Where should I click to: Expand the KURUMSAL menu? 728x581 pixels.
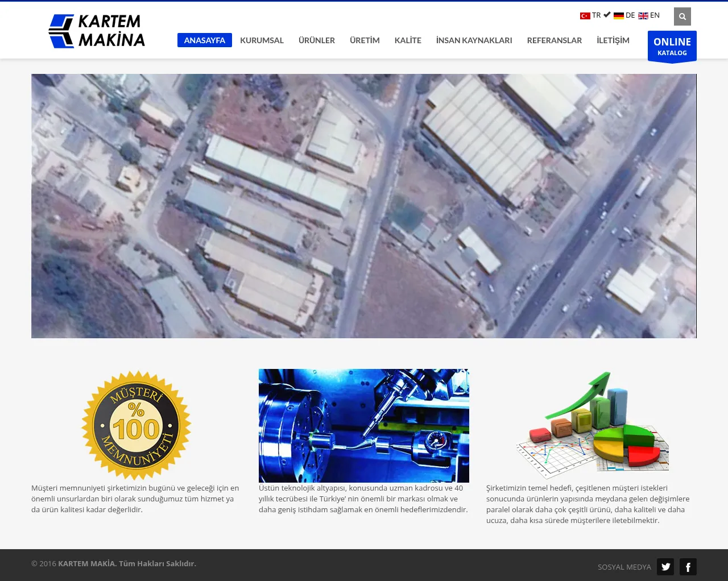click(262, 40)
